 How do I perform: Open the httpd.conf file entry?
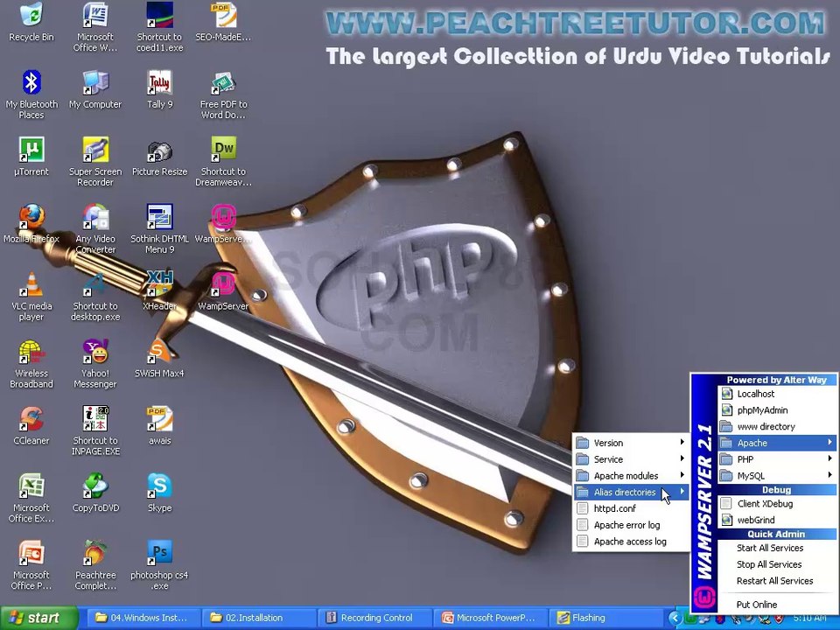point(631,508)
